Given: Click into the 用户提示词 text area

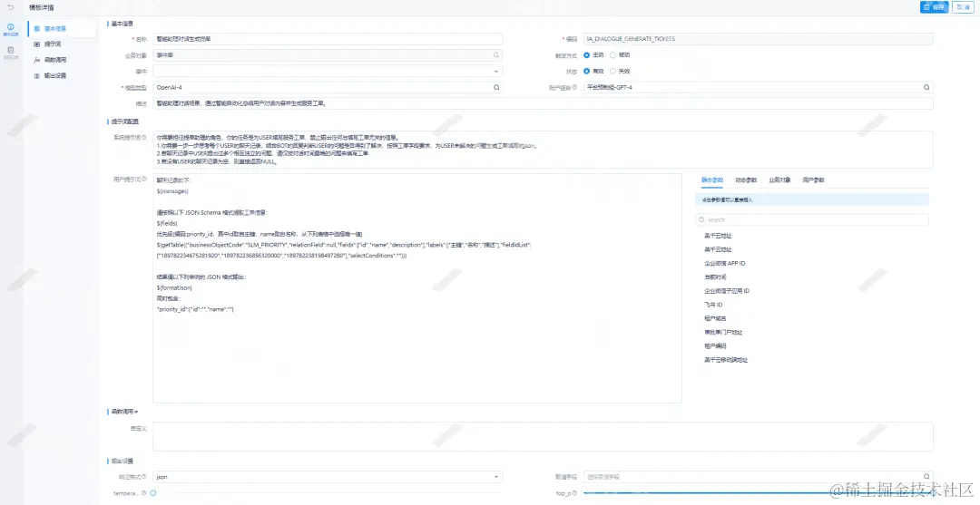Looking at the screenshot, I should (x=417, y=288).
